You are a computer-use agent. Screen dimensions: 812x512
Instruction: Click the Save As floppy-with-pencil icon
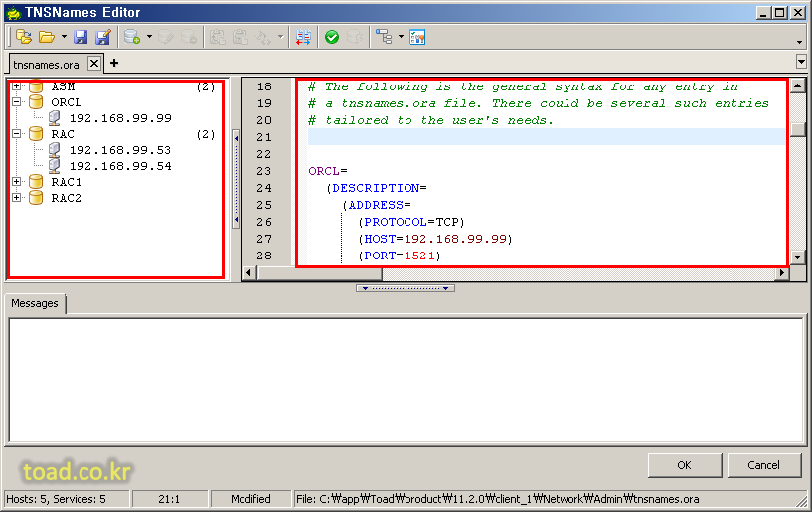103,37
